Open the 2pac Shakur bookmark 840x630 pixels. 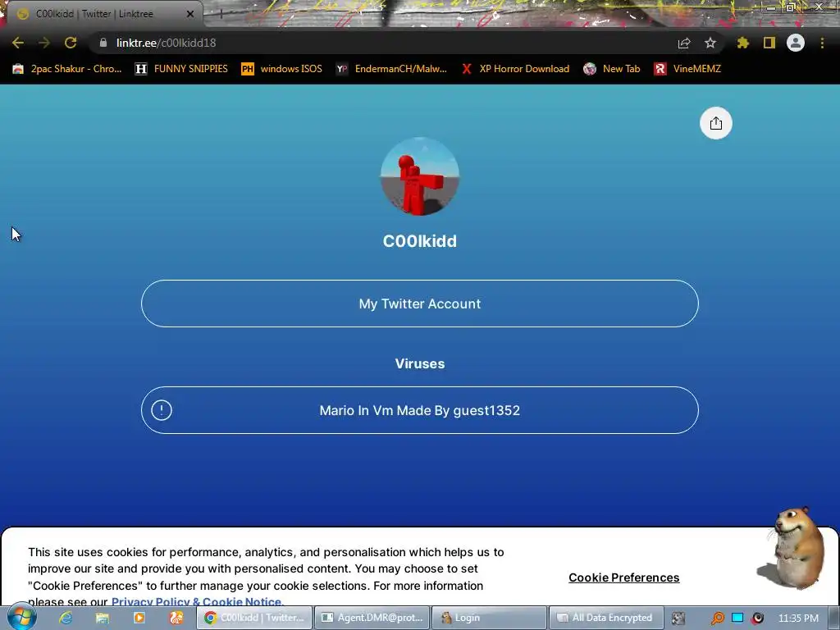[67, 69]
